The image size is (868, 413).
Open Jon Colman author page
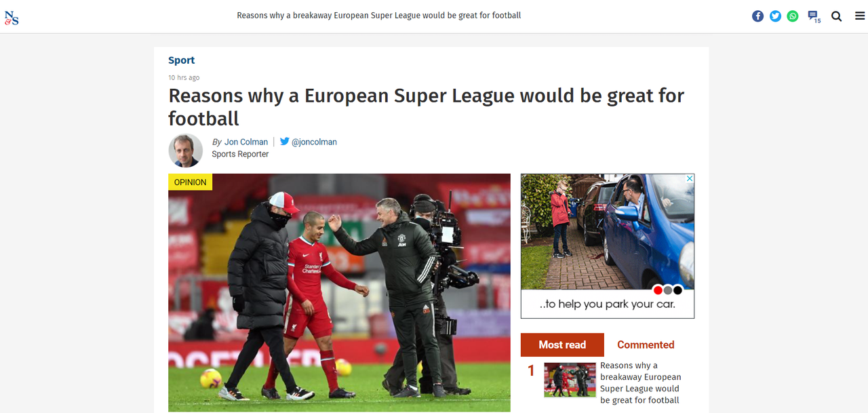[x=246, y=142]
